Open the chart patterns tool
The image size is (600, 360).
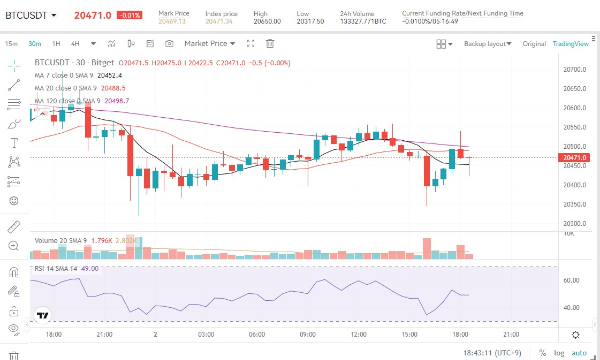point(14,162)
